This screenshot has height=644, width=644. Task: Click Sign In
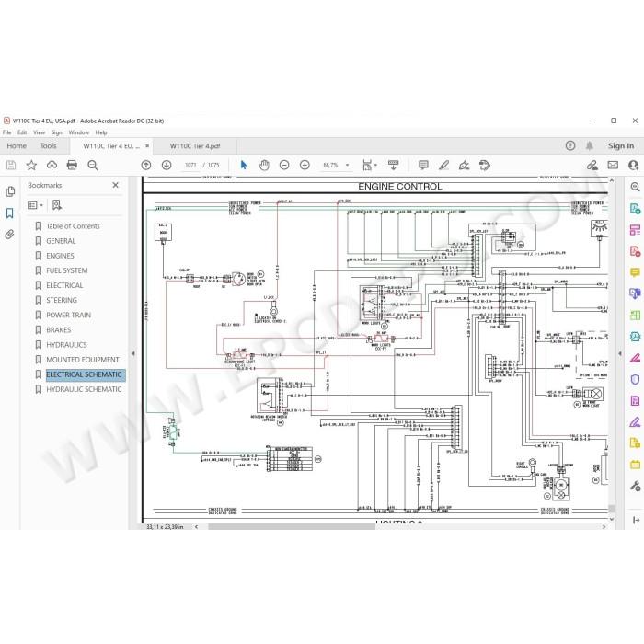(x=621, y=145)
